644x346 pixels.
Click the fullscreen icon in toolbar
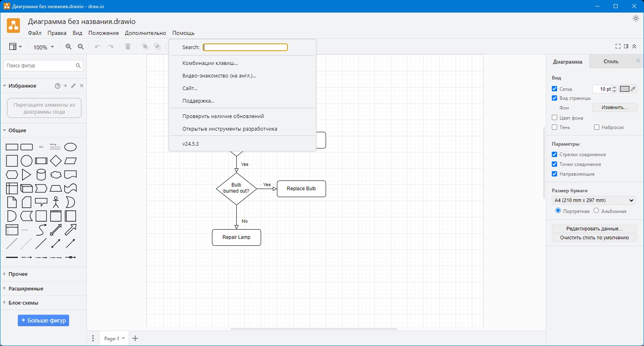point(618,47)
